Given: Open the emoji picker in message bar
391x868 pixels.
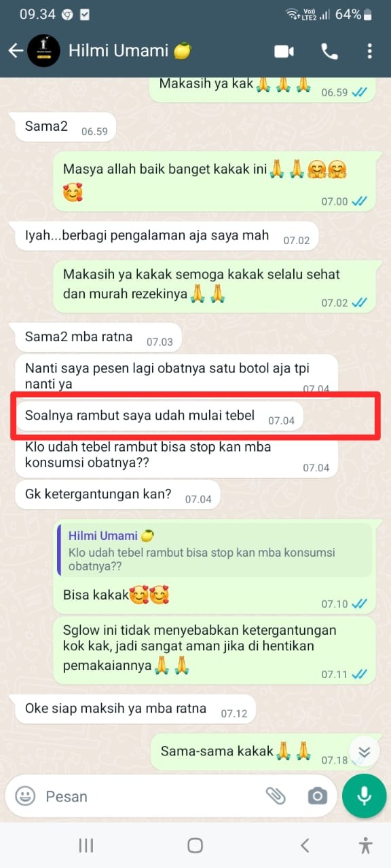Looking at the screenshot, I should [25, 795].
